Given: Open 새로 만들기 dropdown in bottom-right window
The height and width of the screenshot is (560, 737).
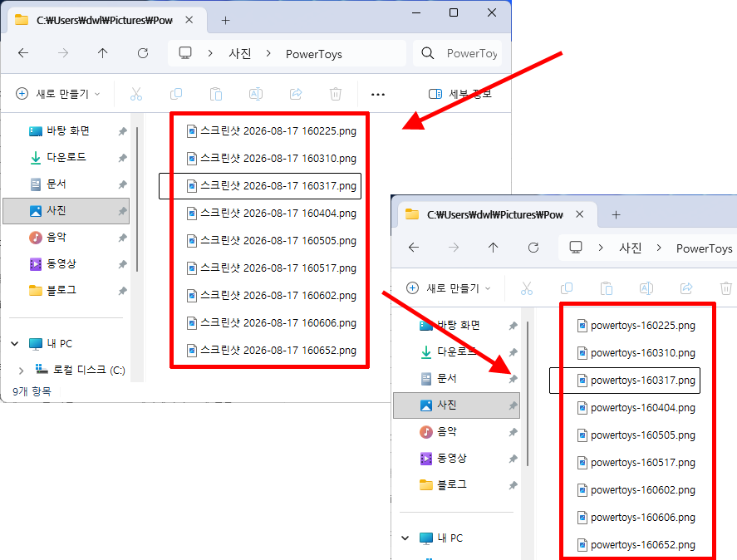Looking at the screenshot, I should click(x=449, y=288).
